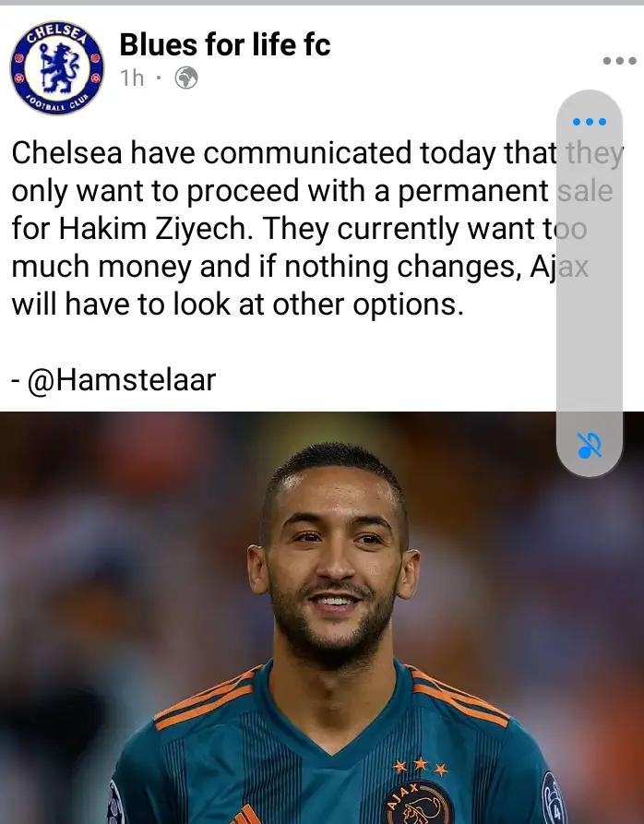The height and width of the screenshot is (824, 644).
Task: Open the Hakim Ziyech photo full view
Action: 322,618
